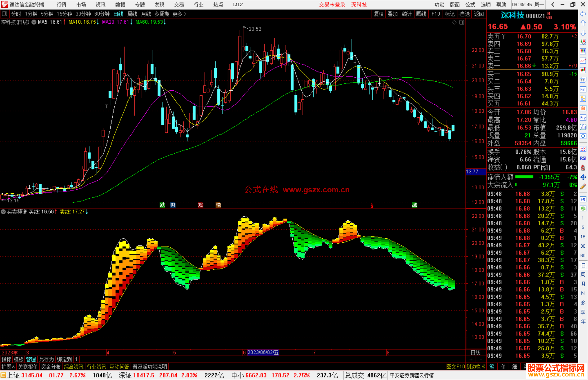Open the F10 company info sidebar icon
This screenshot has width=588, height=380.
pyautogui.click(x=583, y=89)
